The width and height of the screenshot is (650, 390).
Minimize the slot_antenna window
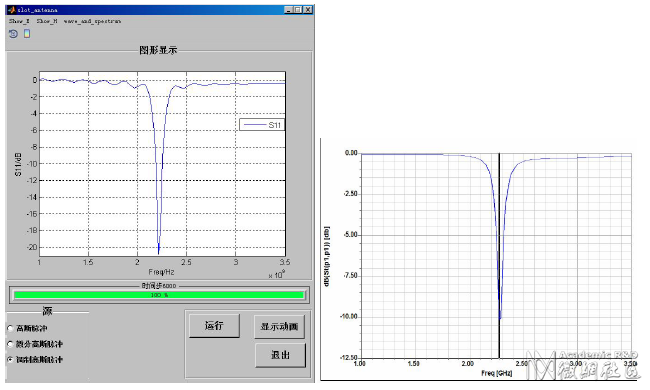point(289,10)
